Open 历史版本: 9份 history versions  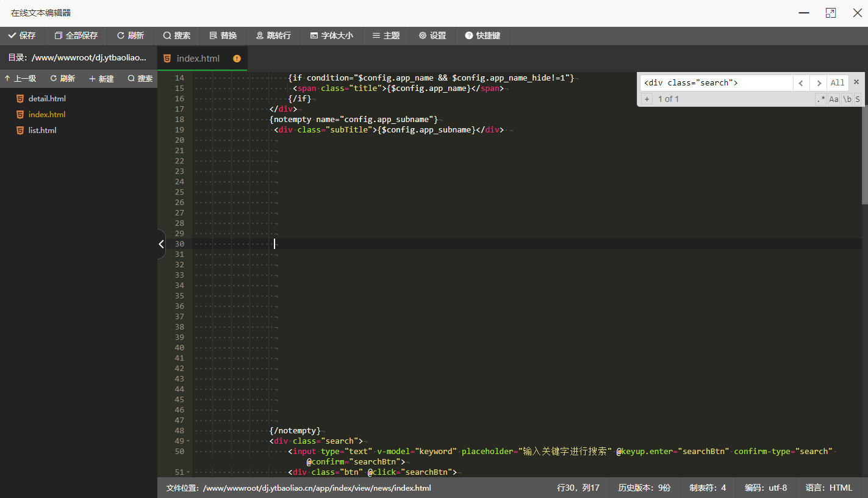(x=644, y=488)
